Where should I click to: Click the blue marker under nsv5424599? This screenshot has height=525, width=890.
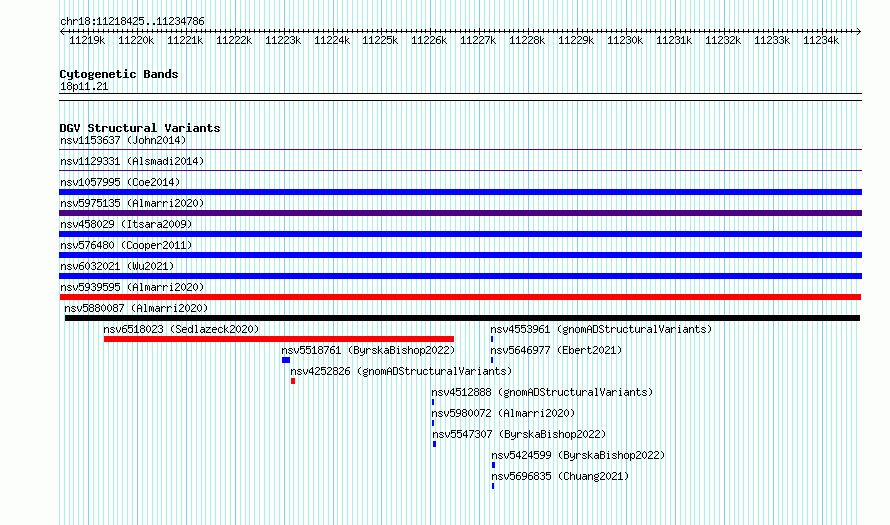pos(493,465)
